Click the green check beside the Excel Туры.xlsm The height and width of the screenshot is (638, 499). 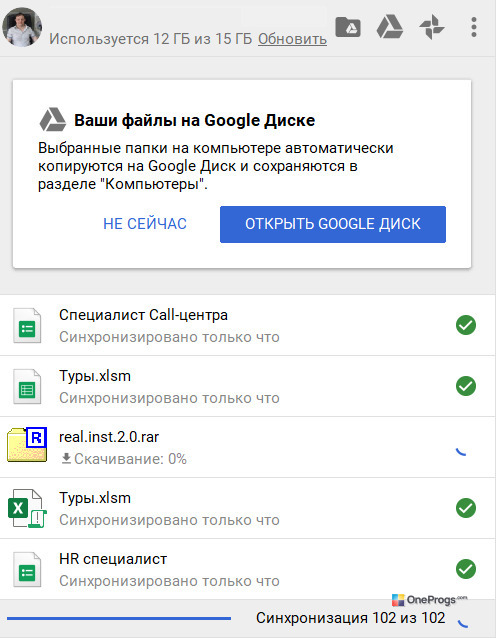point(466,508)
